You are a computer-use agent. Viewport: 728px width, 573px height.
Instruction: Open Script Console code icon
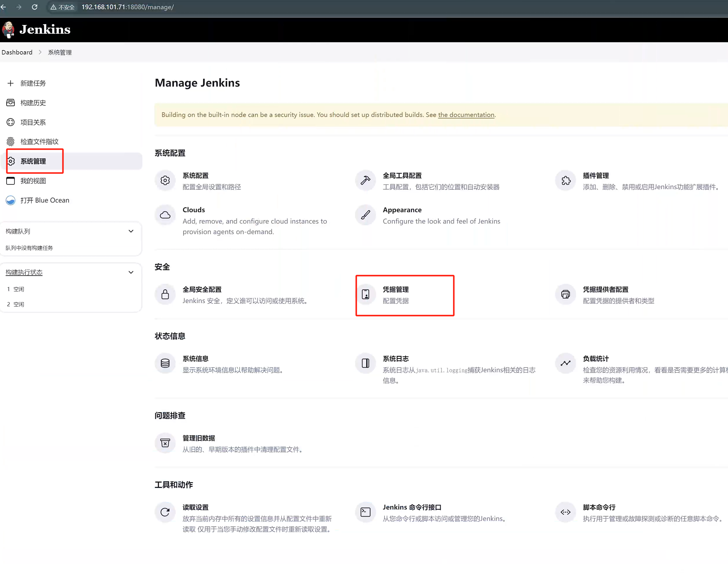566,512
